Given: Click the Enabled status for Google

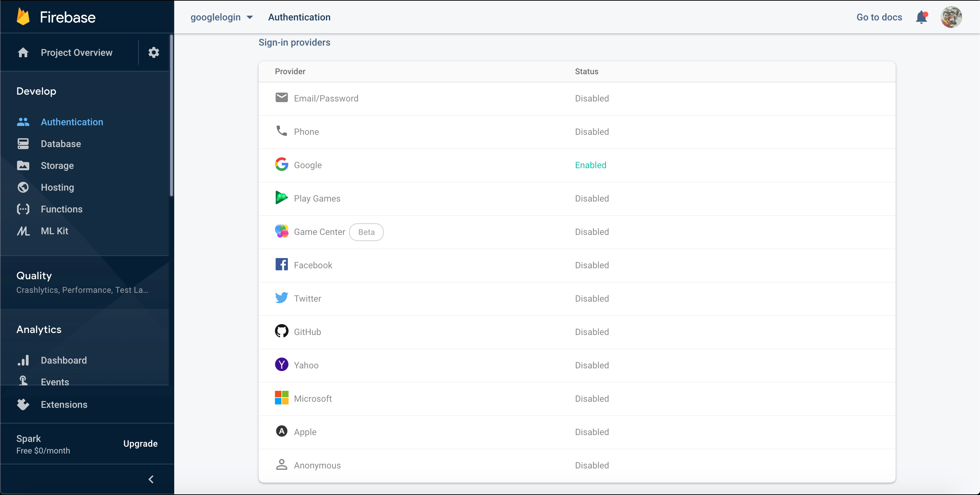Looking at the screenshot, I should (x=590, y=165).
